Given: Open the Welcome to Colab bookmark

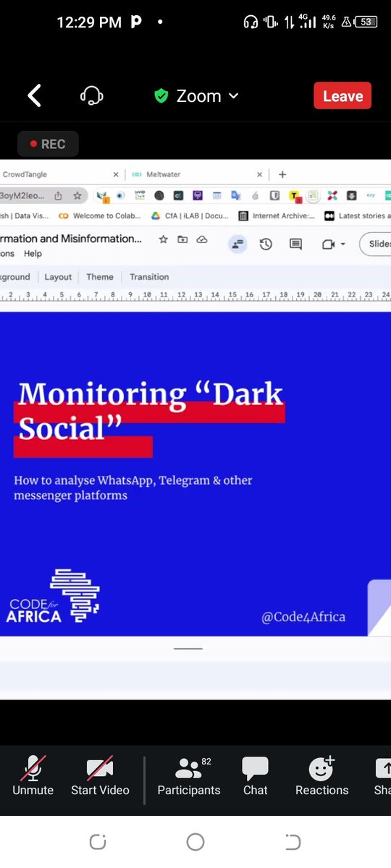Looking at the screenshot, I should tap(99, 216).
